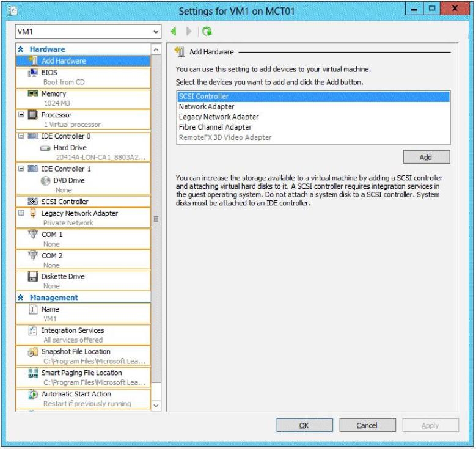
Task: Select the Add Hardware tree item
Action: [83, 60]
